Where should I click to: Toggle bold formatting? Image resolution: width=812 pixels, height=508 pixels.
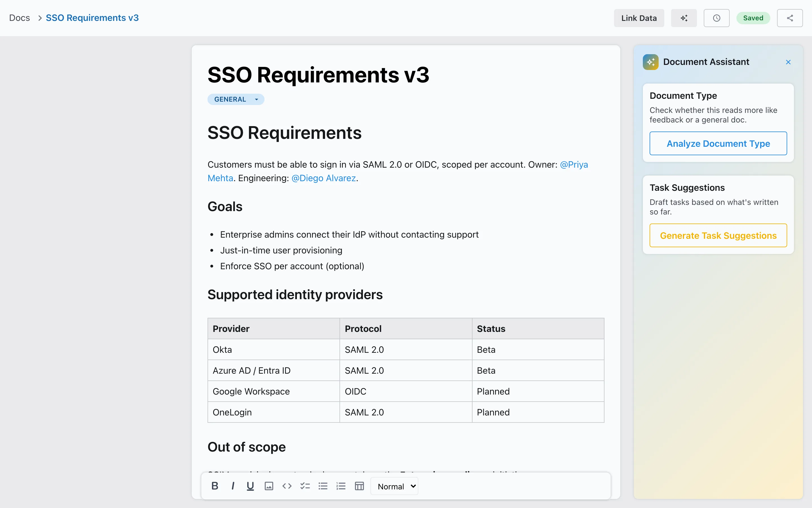[x=215, y=486]
